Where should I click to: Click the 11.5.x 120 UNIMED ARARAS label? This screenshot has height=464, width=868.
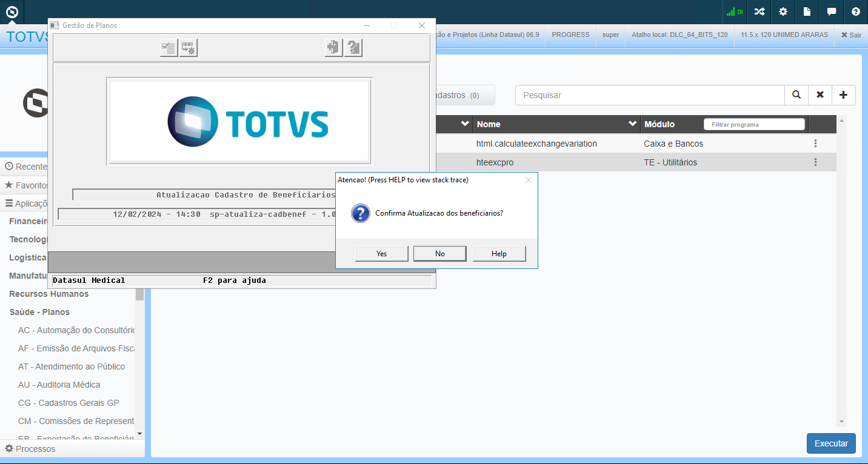click(784, 35)
